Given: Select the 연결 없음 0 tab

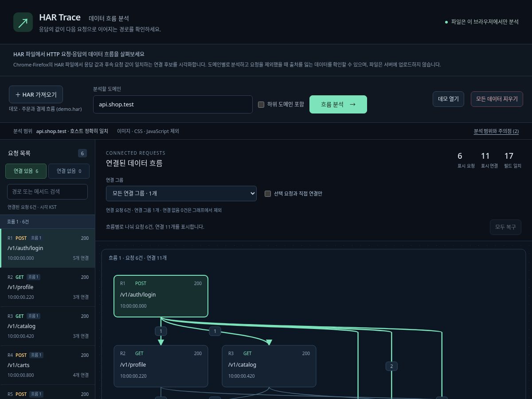Looking at the screenshot, I should [x=69, y=171].
